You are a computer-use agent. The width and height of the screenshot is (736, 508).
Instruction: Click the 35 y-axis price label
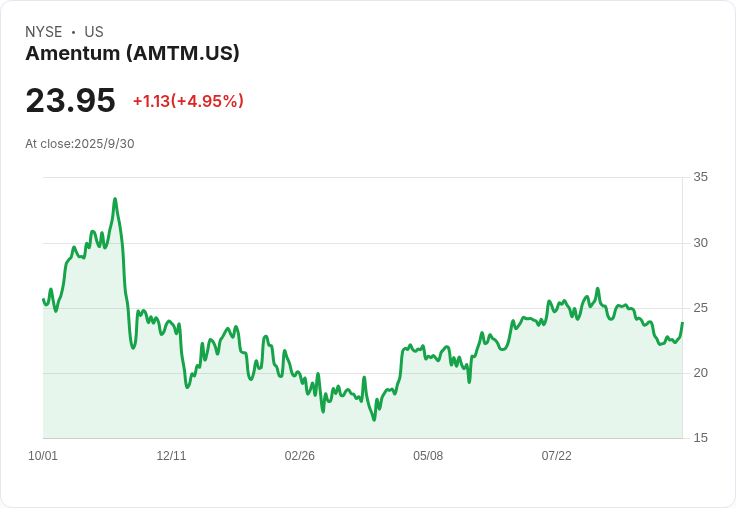700,177
